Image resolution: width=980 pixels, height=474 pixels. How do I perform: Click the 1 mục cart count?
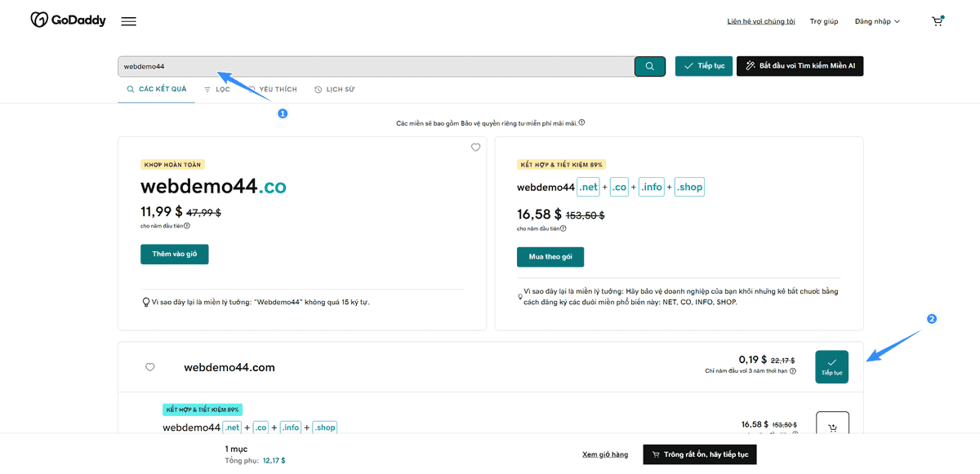(x=236, y=449)
